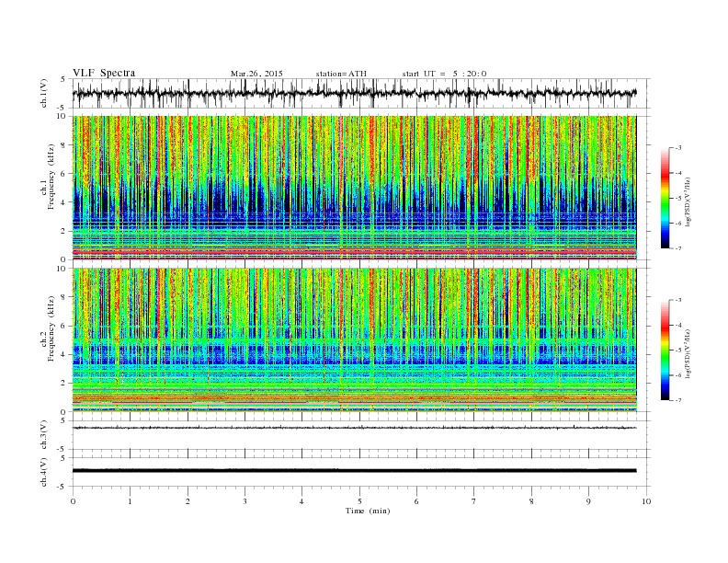Click the "ch.4(V)" axis label
The image size is (728, 563).
click(44, 472)
